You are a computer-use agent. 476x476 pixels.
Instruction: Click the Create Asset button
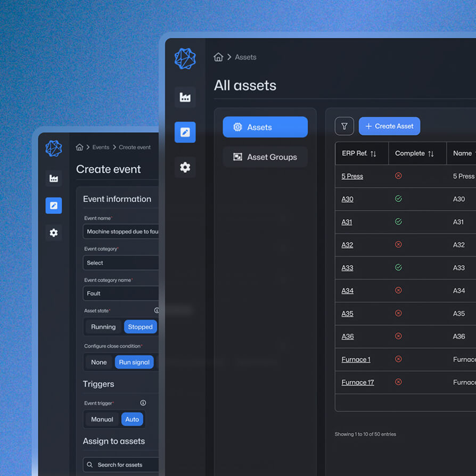click(x=389, y=126)
